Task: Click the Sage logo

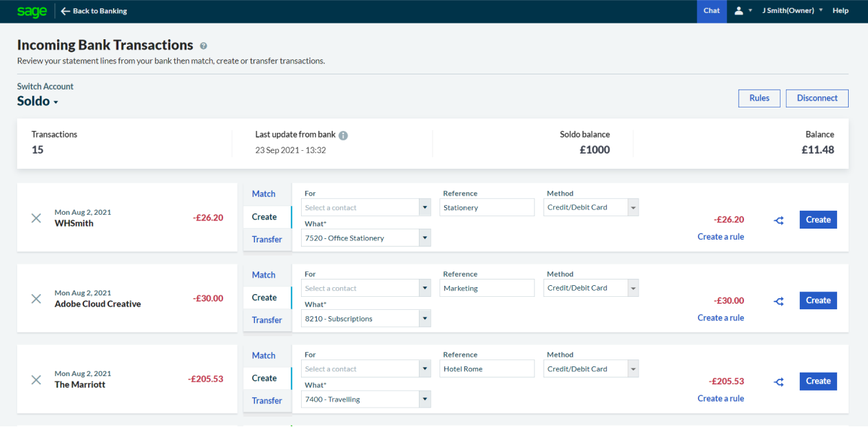Action: 32,10
